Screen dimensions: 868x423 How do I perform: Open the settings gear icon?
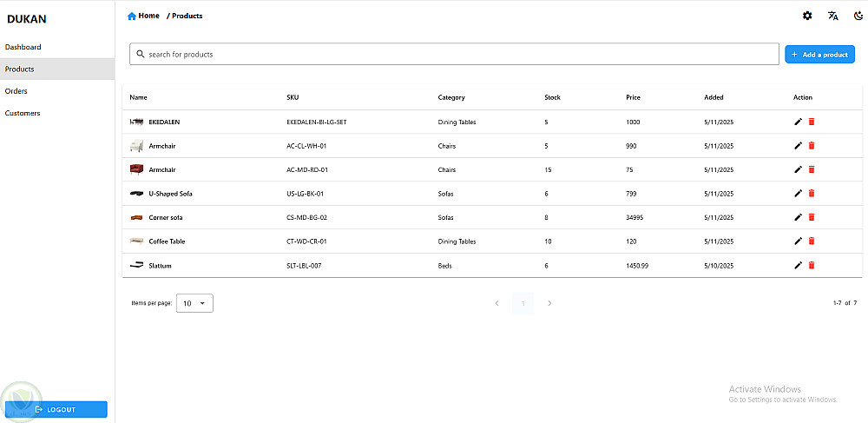point(807,16)
